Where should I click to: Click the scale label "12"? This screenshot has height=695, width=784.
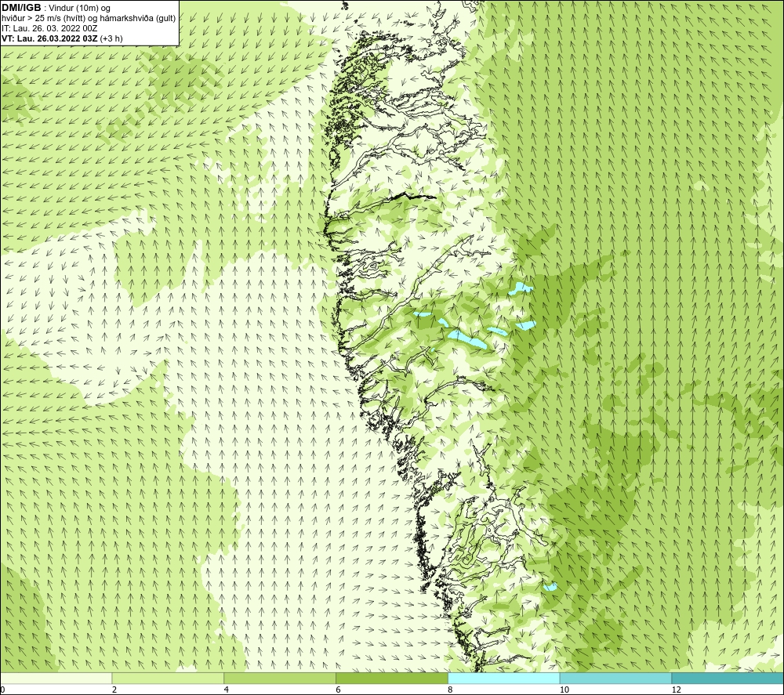(677, 690)
